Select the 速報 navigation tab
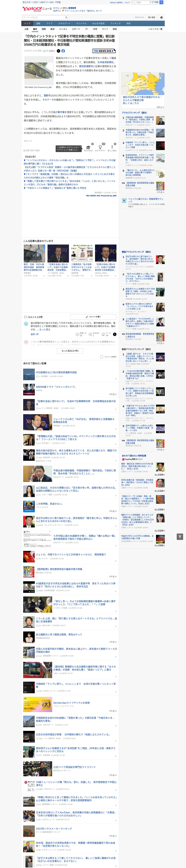Image resolution: width=186 pixels, height=868 pixels. coord(38,24)
